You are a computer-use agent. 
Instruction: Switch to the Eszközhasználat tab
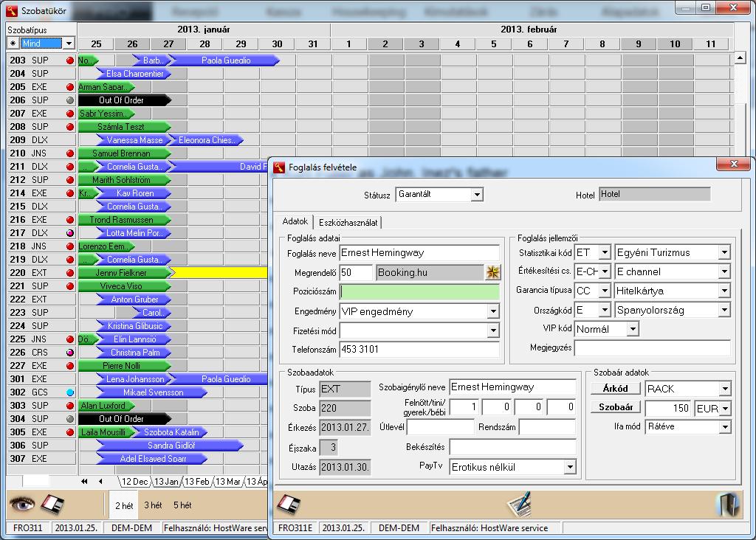(x=348, y=223)
